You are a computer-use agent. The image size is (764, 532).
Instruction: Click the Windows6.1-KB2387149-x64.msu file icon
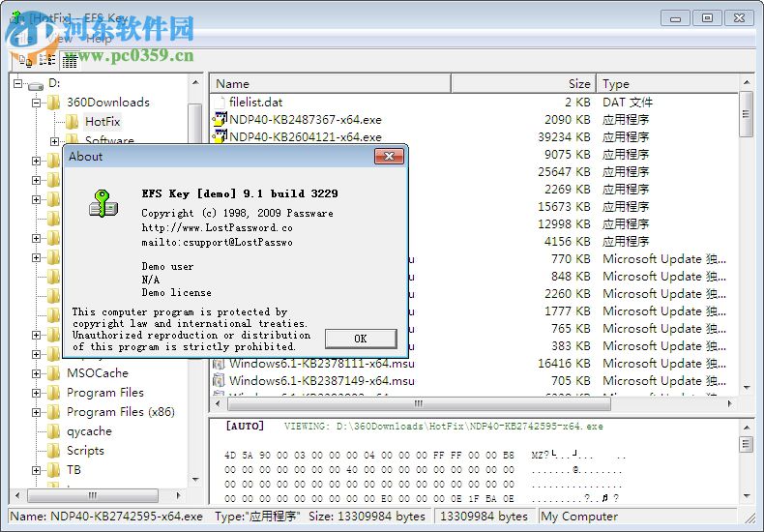[219, 381]
